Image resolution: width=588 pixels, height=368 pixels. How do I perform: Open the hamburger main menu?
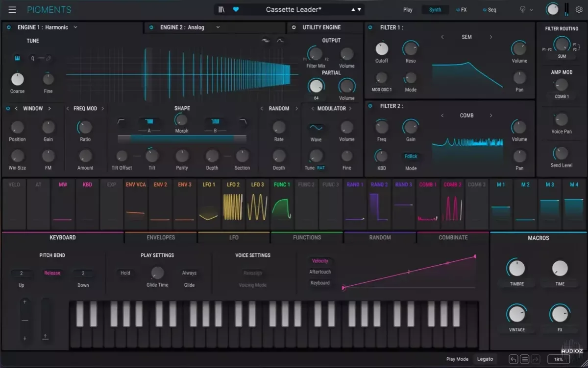(x=12, y=10)
